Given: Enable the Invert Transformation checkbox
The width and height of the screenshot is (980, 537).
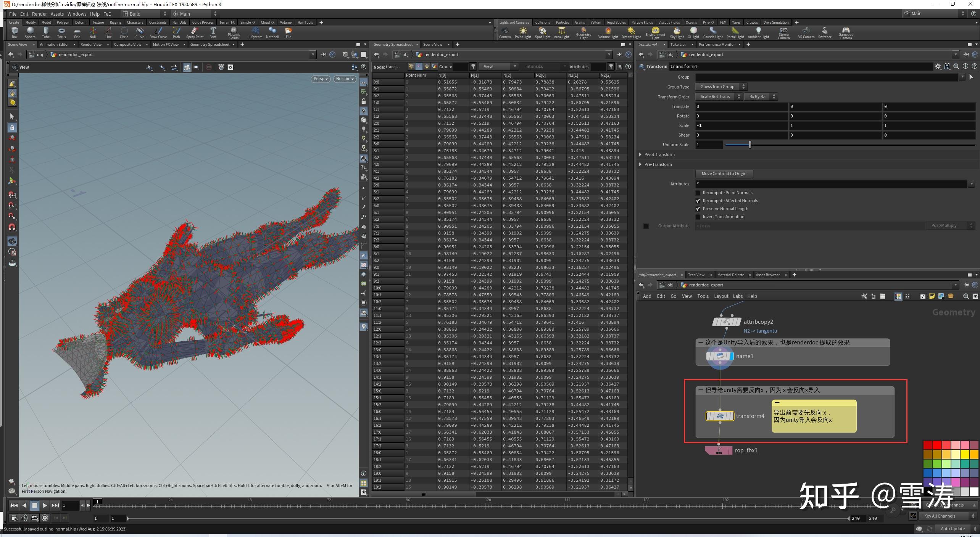Looking at the screenshot, I should pyautogui.click(x=698, y=217).
